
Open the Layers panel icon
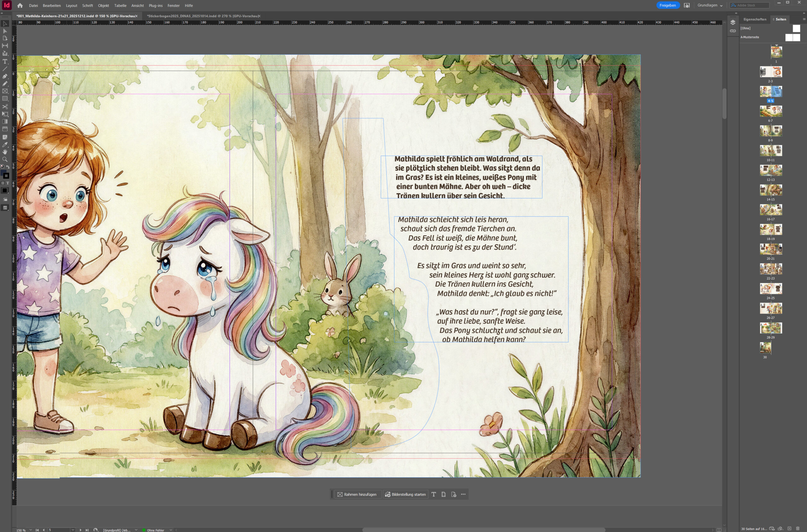[733, 22]
